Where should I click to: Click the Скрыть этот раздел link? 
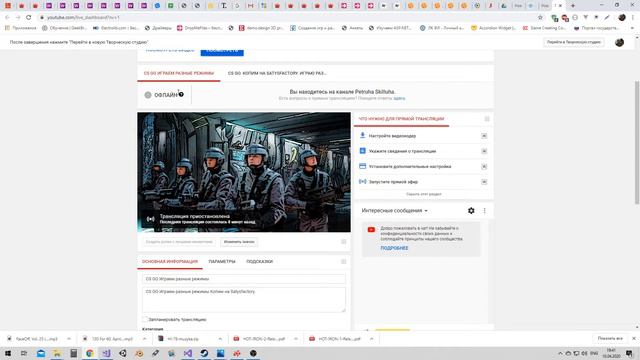(424, 194)
